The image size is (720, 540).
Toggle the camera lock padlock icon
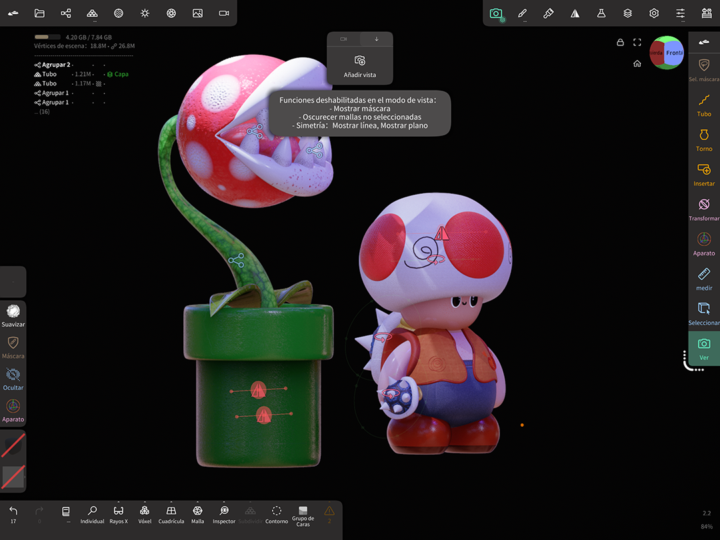[x=620, y=42]
